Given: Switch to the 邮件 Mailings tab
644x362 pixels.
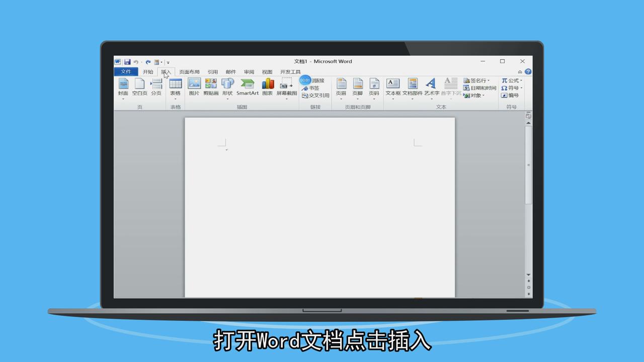Looking at the screenshot, I should pyautogui.click(x=231, y=72).
